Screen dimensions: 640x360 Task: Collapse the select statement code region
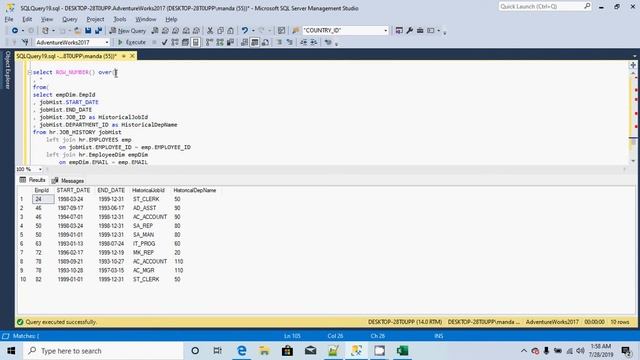29,72
